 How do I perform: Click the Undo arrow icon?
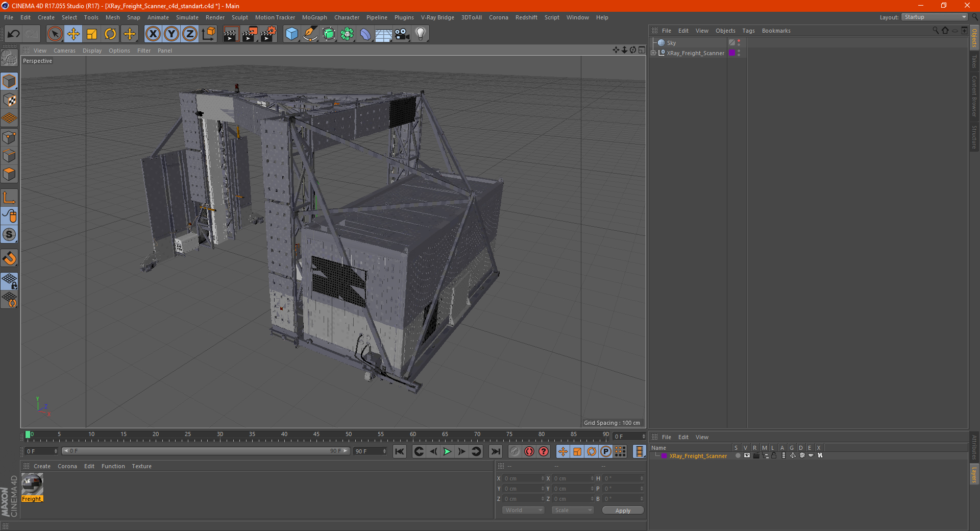point(14,34)
